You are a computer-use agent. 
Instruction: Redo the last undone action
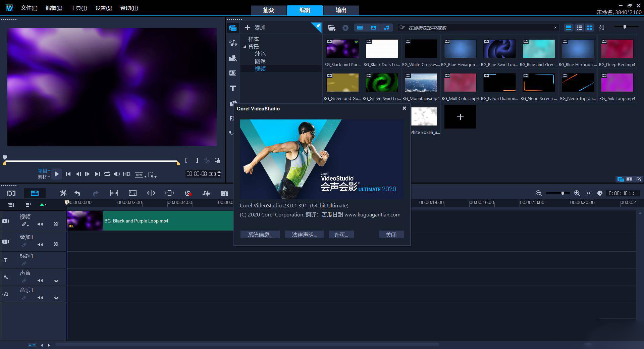pyautogui.click(x=96, y=193)
